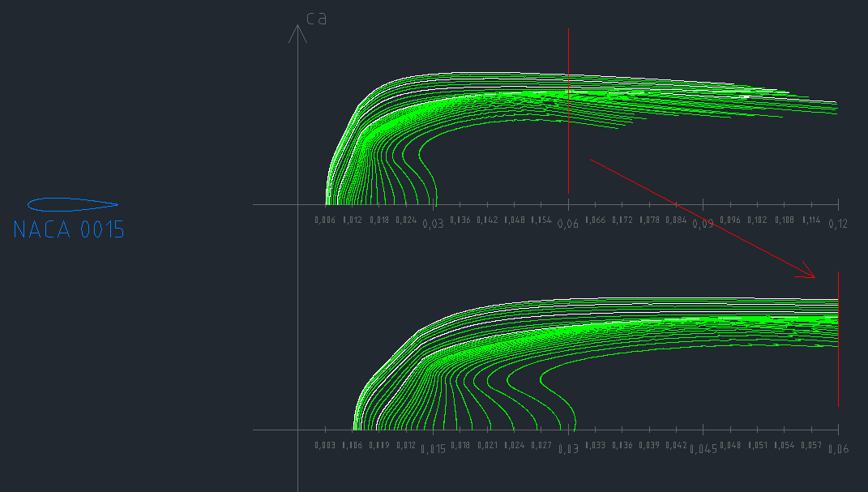
Task: Select the 0,12 label on upper axis
Action: 837,224
